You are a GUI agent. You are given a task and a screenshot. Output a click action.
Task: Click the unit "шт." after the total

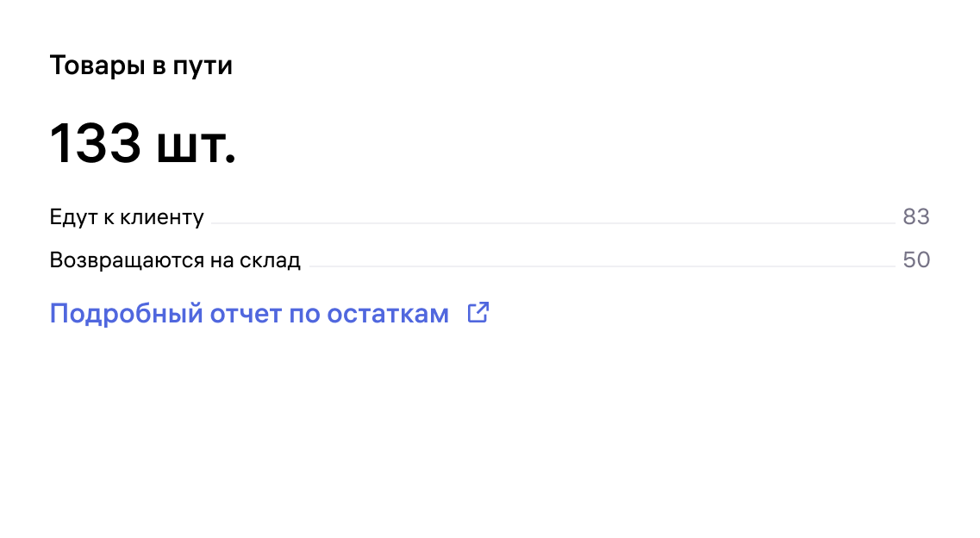196,144
